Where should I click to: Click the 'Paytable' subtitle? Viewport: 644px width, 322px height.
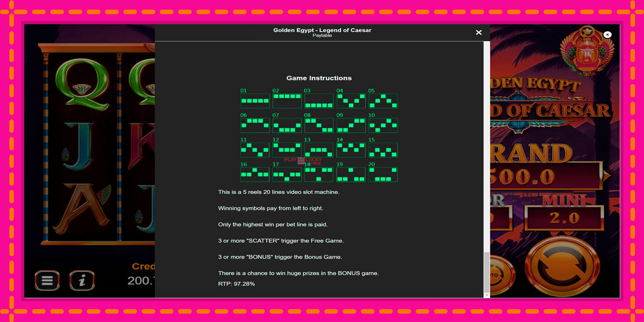pyautogui.click(x=322, y=35)
